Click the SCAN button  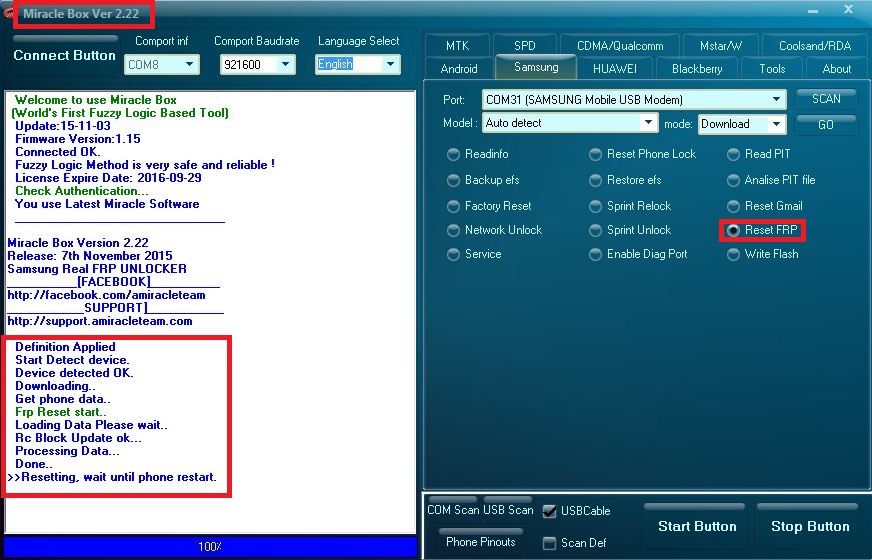tap(826, 99)
